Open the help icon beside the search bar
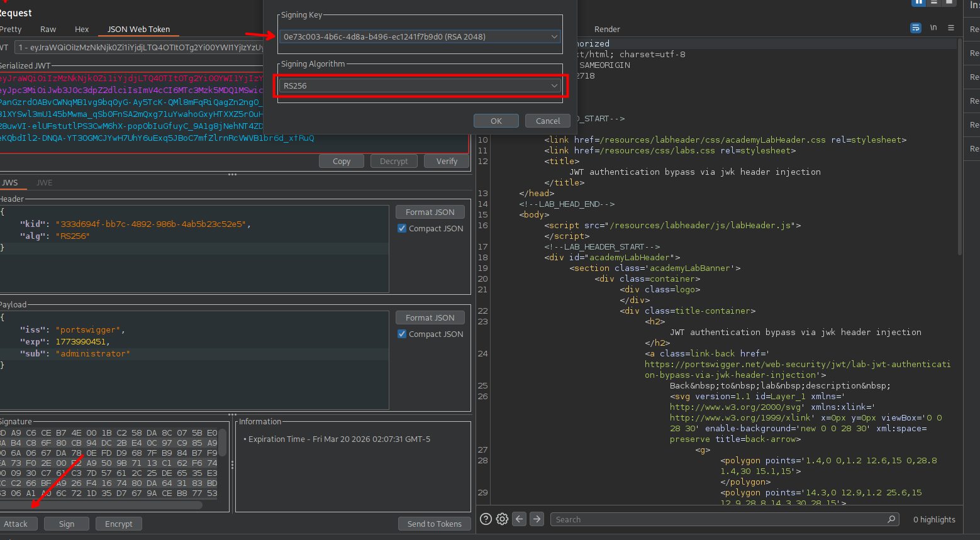Viewport: 980px width, 540px height. point(486,519)
